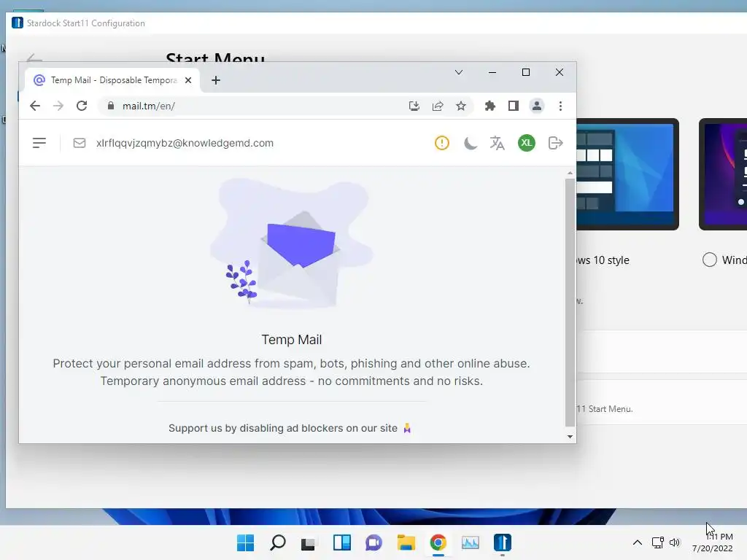Click the envelope icon beside the email address
Image resolution: width=747 pixels, height=560 pixels.
tap(79, 143)
